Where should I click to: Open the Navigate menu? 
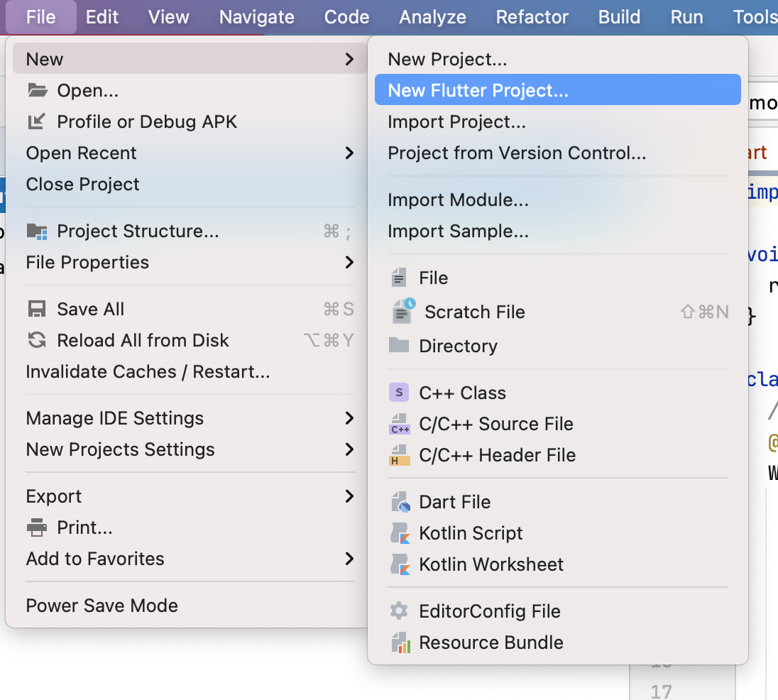(x=256, y=17)
